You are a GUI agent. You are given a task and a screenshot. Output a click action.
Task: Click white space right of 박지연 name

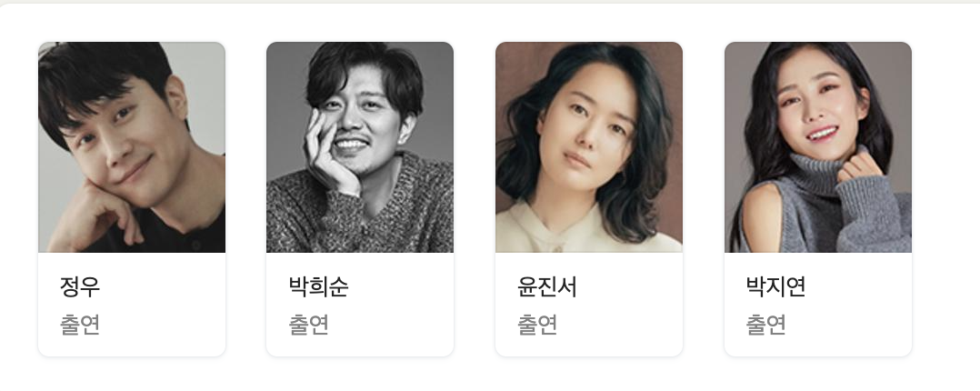click(x=858, y=286)
